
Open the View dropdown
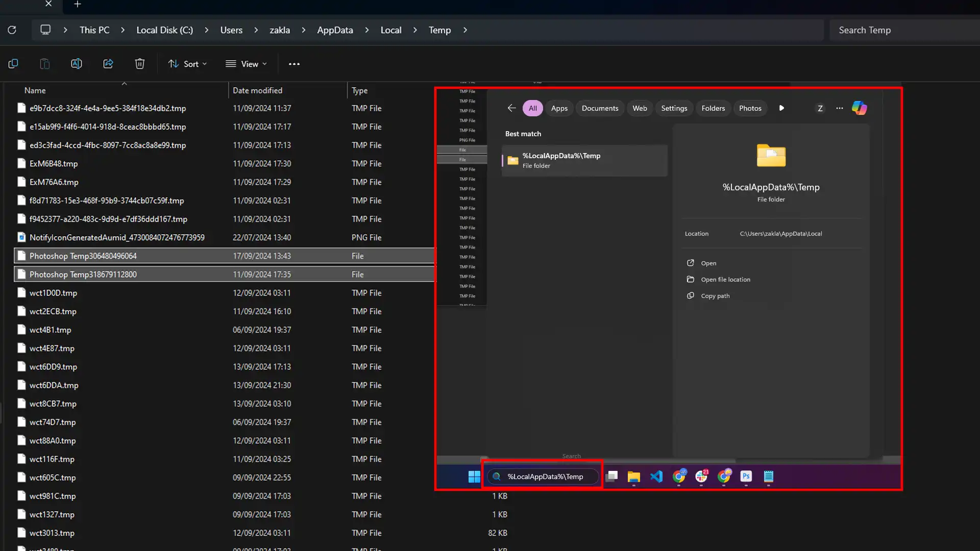pyautogui.click(x=246, y=64)
